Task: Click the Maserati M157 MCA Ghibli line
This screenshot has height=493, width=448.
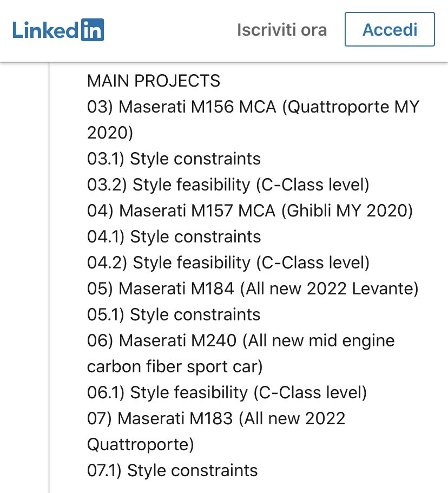Action: [x=250, y=211]
